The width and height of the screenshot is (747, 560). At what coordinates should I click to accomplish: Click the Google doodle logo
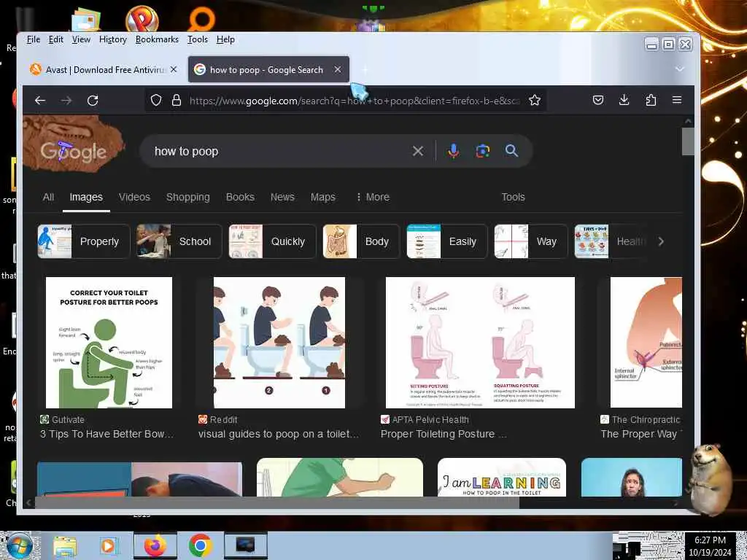pyautogui.click(x=73, y=144)
